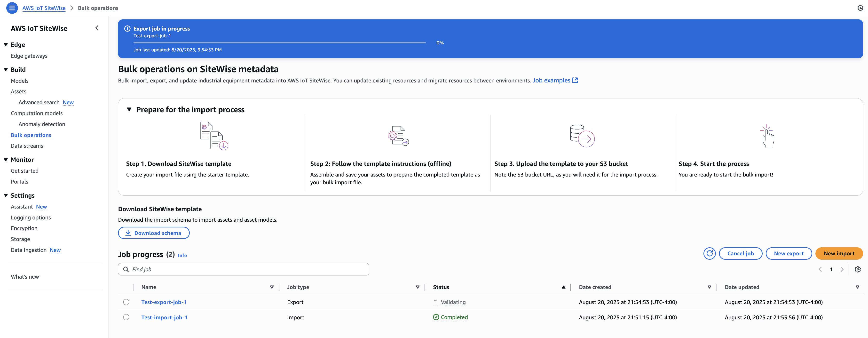Click the search magnifier in Find job

coord(126,269)
